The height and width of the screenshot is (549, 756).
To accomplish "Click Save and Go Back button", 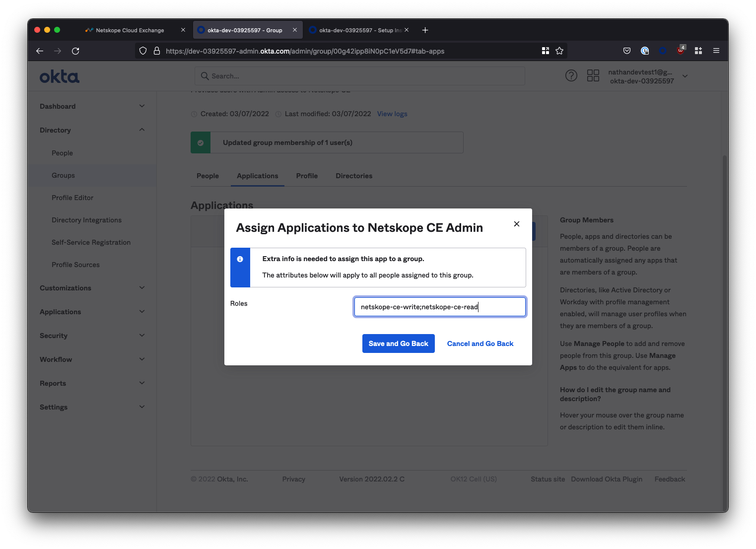I will [x=398, y=343].
